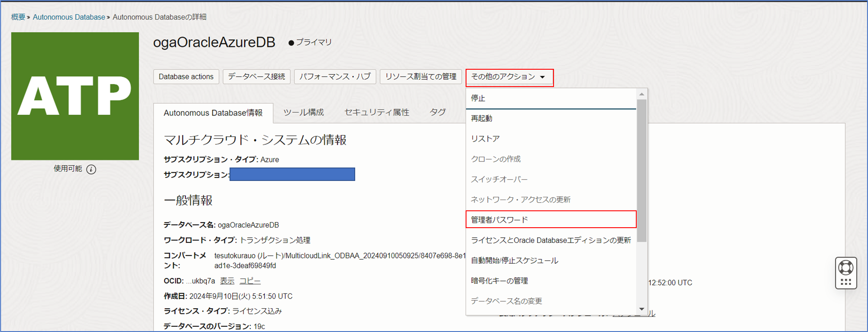Click the 一般情報 heading
This screenshot has height=332, width=868.
[188, 200]
